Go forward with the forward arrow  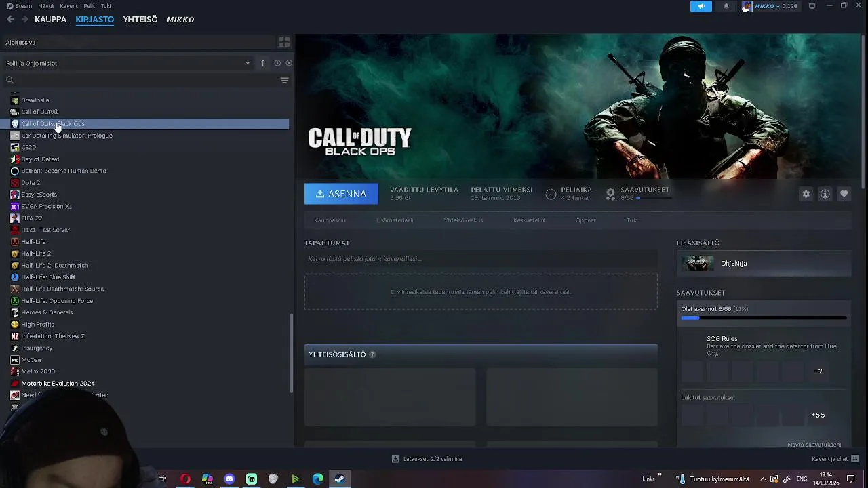tap(25, 19)
